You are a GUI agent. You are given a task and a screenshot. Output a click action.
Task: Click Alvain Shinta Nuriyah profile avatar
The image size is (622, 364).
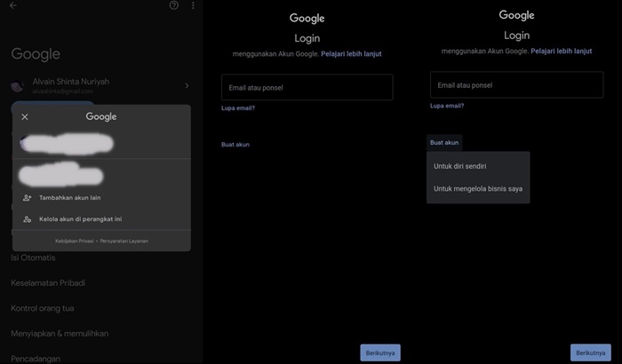pos(17,86)
